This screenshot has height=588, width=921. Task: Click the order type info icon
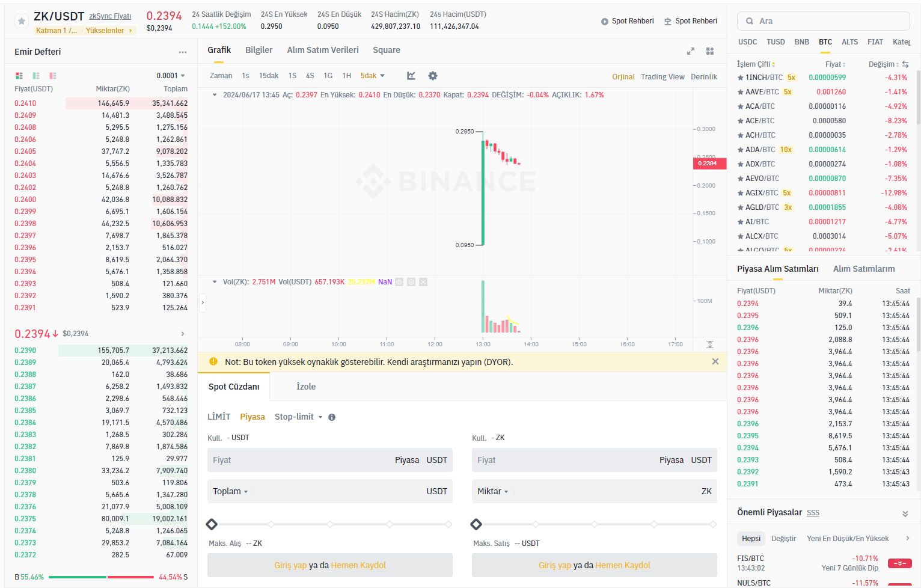click(332, 417)
